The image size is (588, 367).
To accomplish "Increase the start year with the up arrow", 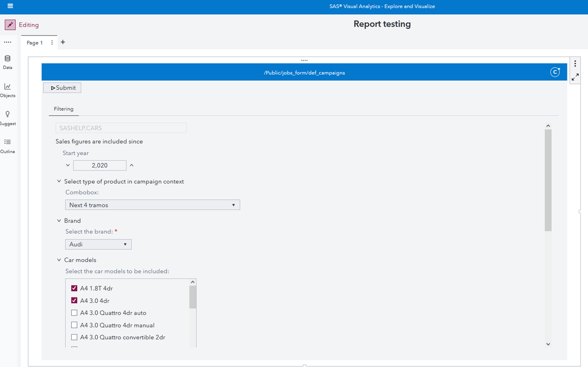I will coord(131,166).
